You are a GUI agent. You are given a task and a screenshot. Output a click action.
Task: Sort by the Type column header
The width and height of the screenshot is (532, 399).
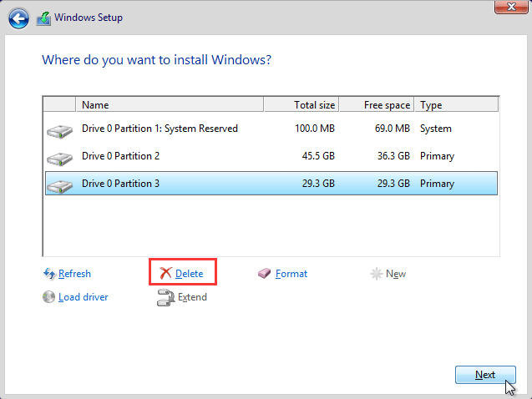point(456,104)
